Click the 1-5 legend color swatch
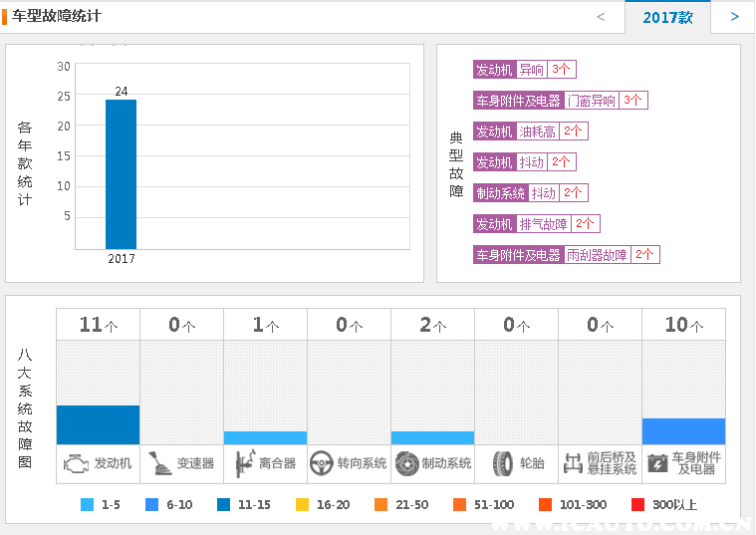Screen dimensions: 756x535 point(88,505)
